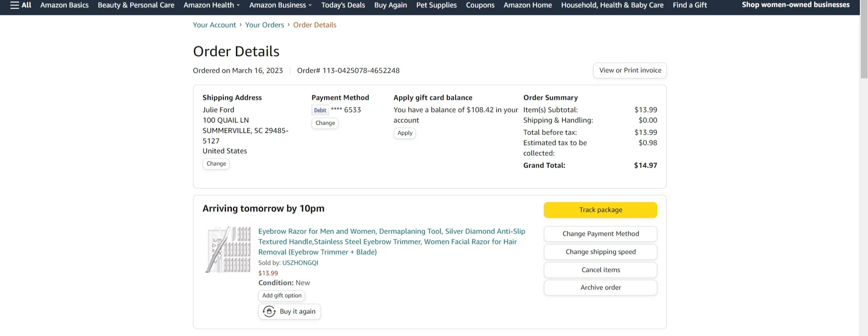Select the order number 113-0425078-4652248

pos(361,70)
